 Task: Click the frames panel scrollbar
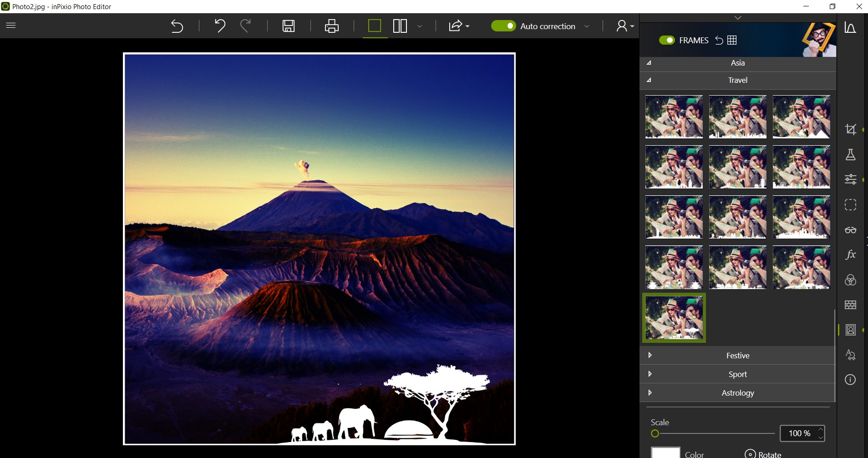(835, 355)
